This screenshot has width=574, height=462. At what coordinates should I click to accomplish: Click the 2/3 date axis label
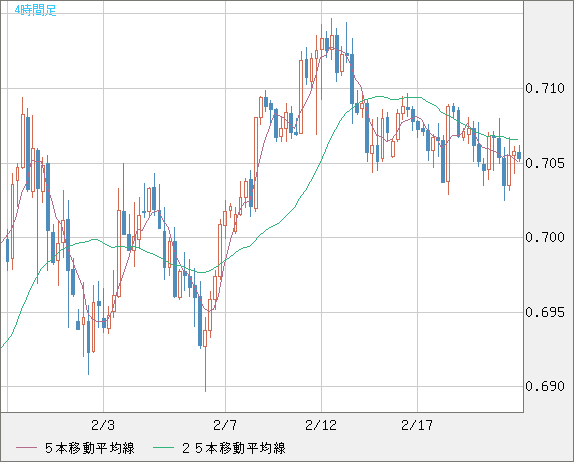tap(103, 425)
